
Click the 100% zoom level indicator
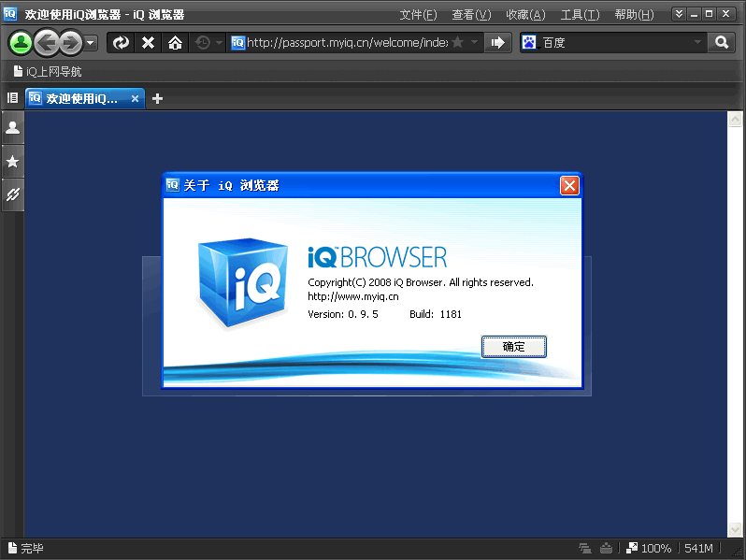(x=649, y=548)
